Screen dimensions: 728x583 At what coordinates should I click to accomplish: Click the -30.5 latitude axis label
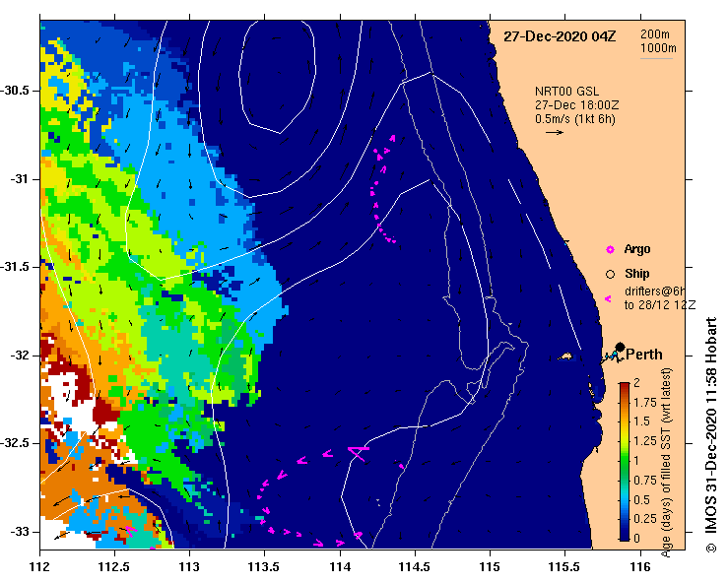[16, 90]
